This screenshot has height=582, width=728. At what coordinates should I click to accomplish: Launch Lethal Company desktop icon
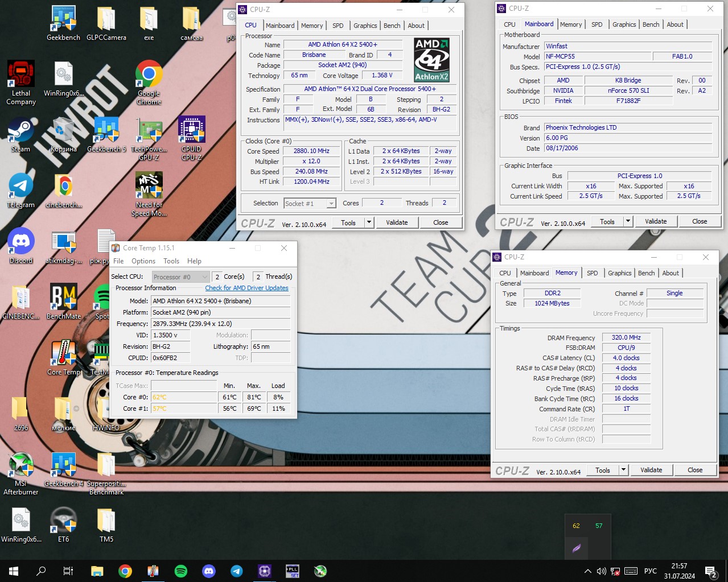[21, 82]
